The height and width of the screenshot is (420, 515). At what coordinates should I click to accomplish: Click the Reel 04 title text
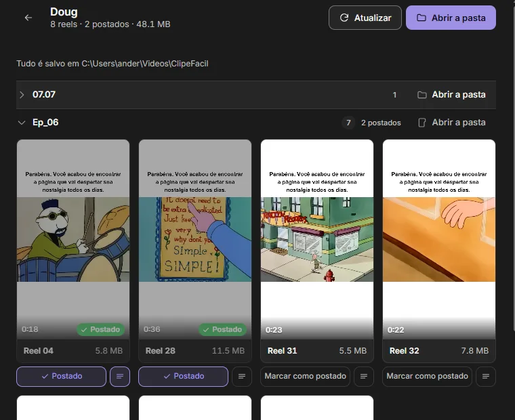point(39,351)
